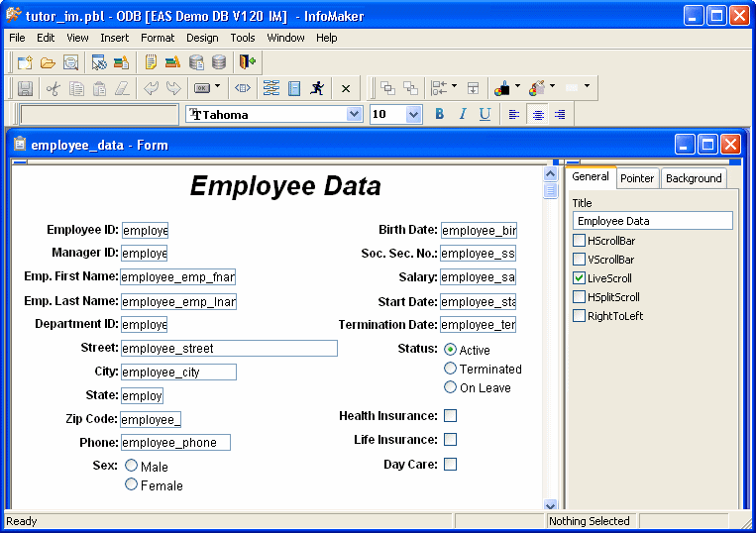This screenshot has width=756, height=533.
Task: Select the Active status radio button
Action: click(450, 350)
